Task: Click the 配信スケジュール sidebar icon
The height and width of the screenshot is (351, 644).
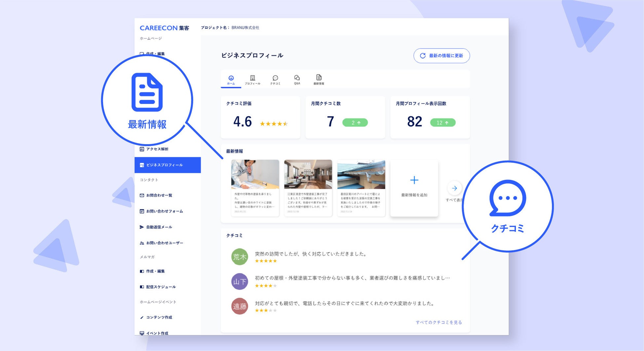Action: pos(142,287)
